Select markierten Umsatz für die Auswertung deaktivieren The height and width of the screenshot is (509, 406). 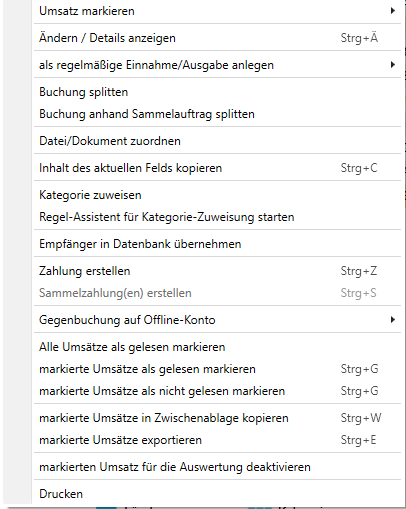pos(217,467)
